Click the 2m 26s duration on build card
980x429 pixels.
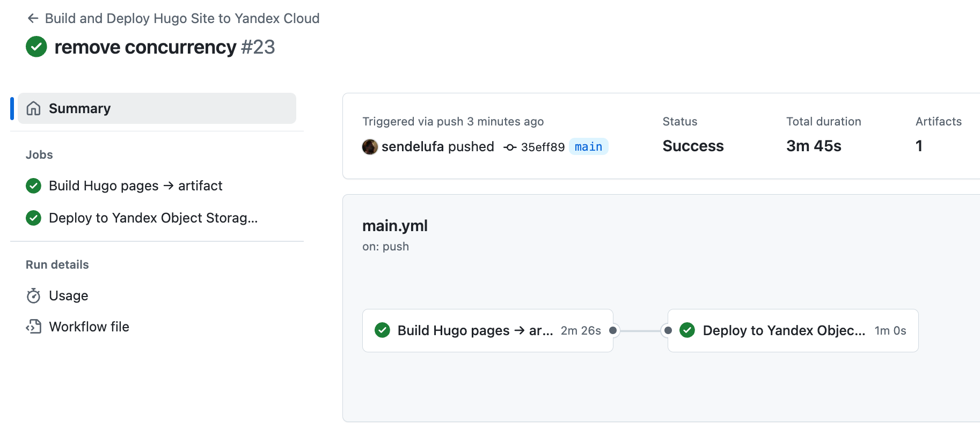point(581,331)
